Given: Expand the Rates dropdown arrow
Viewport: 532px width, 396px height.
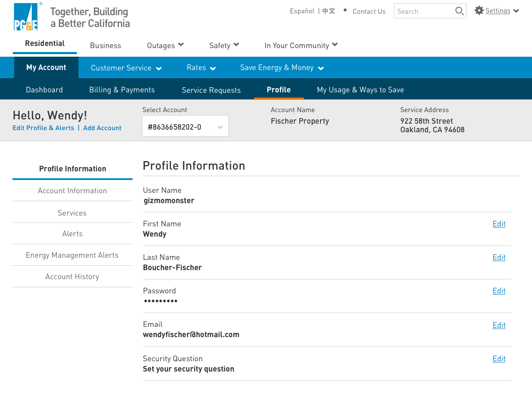Looking at the screenshot, I should pyautogui.click(x=213, y=68).
